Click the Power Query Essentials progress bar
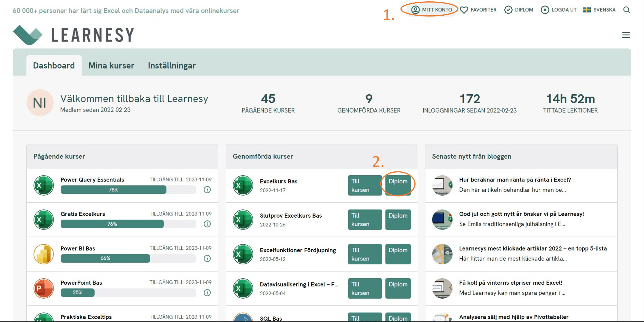 (128, 190)
